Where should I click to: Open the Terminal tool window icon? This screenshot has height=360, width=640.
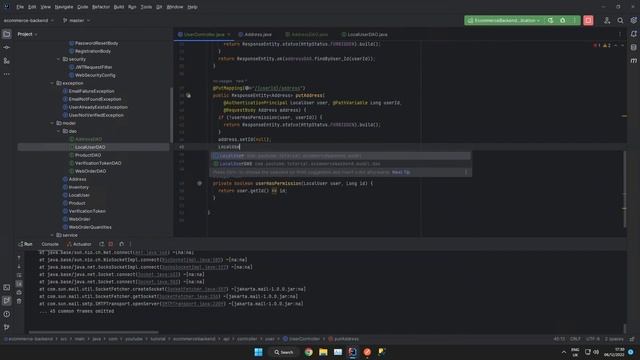(x=7, y=288)
